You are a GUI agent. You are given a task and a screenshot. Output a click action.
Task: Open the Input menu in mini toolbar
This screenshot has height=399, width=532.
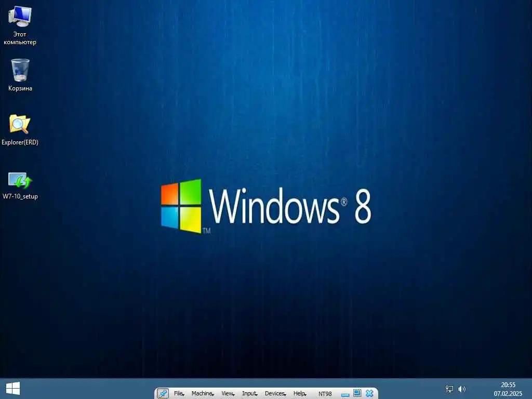[x=249, y=394]
